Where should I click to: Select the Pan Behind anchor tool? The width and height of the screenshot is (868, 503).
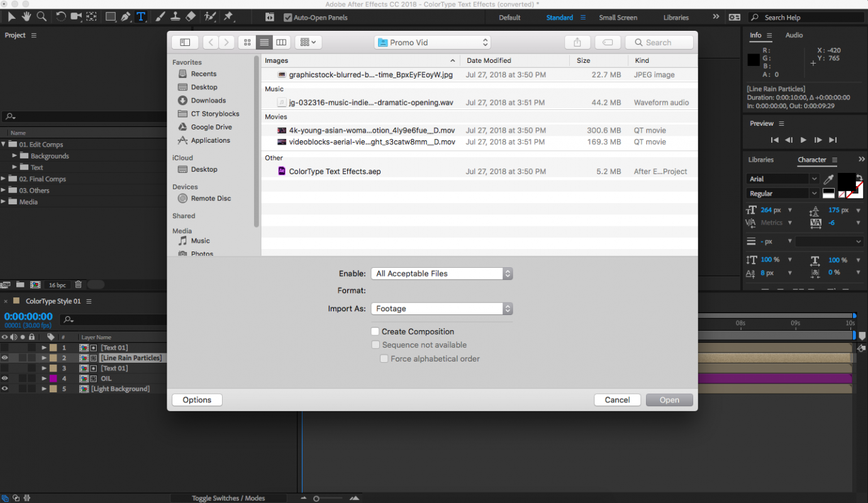[92, 17]
